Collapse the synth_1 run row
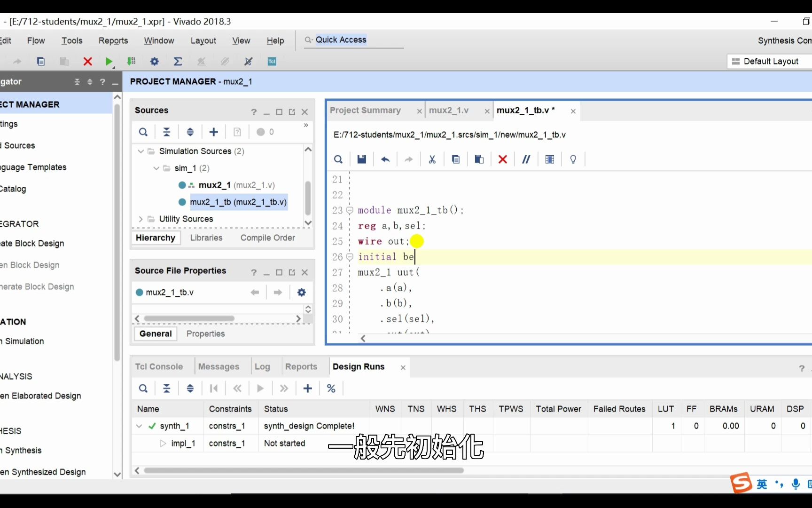Image resolution: width=812 pixels, height=508 pixels. coord(139,426)
